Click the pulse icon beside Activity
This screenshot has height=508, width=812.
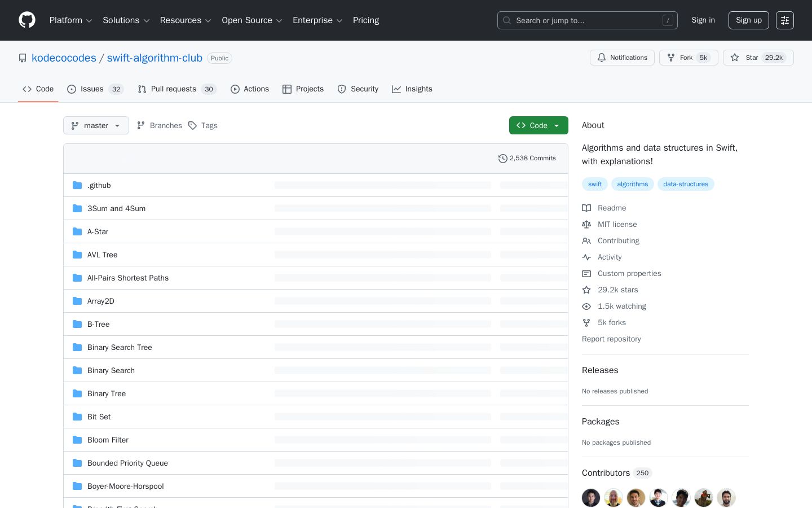click(x=586, y=257)
